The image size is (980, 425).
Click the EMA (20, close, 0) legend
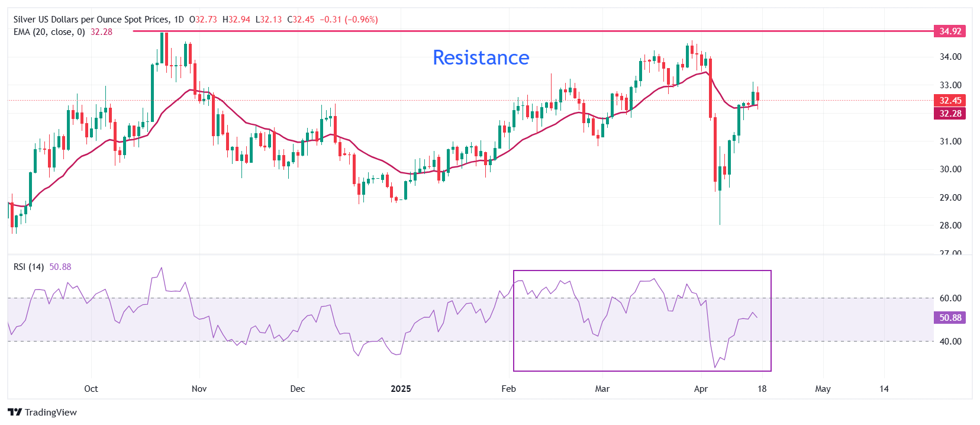pyautogui.click(x=49, y=32)
